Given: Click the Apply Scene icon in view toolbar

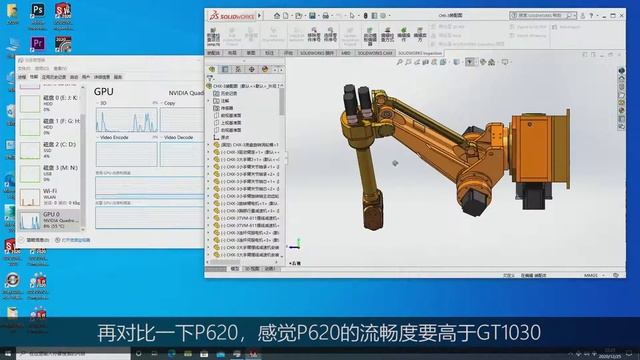Looking at the screenshot, I should tap(491, 62).
